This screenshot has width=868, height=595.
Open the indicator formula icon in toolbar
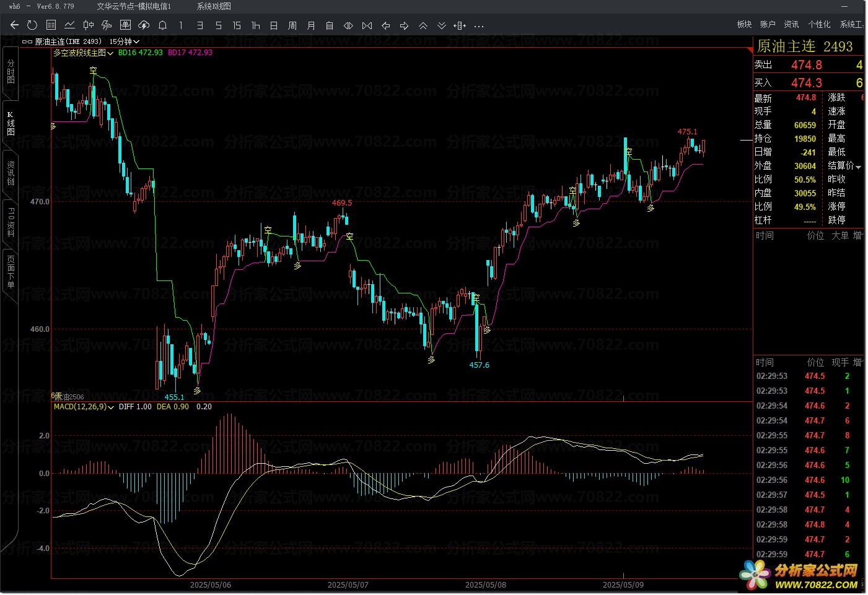(107, 25)
